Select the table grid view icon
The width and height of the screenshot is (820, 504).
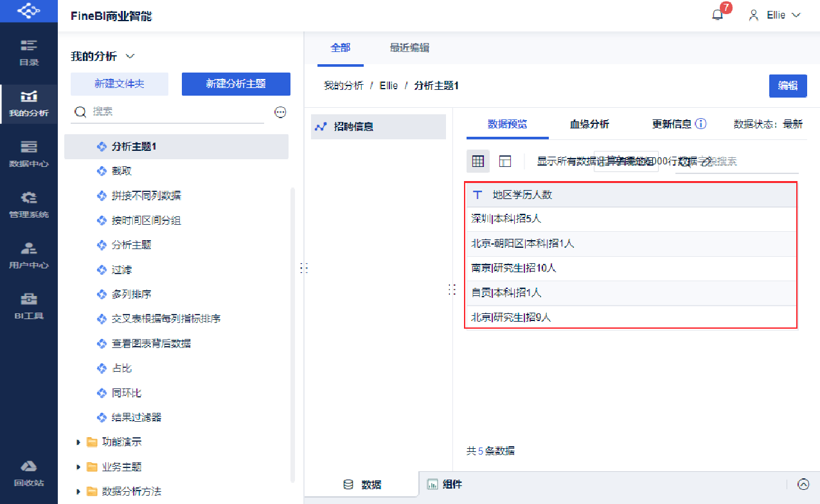(478, 161)
